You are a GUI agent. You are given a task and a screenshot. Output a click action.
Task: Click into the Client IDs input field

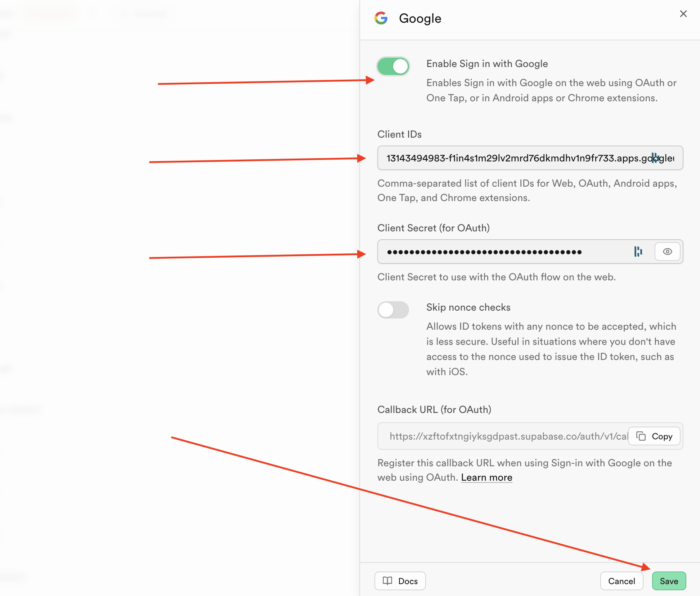tap(530, 158)
